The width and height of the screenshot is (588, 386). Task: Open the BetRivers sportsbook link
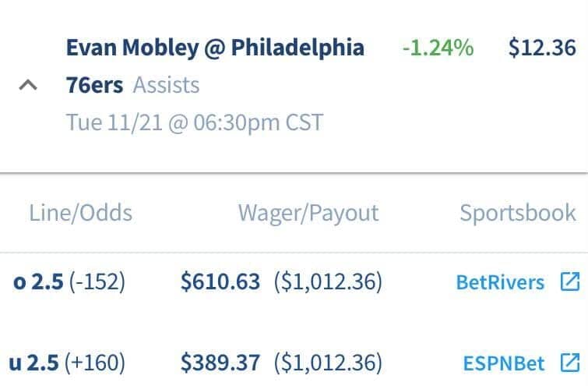click(x=500, y=282)
